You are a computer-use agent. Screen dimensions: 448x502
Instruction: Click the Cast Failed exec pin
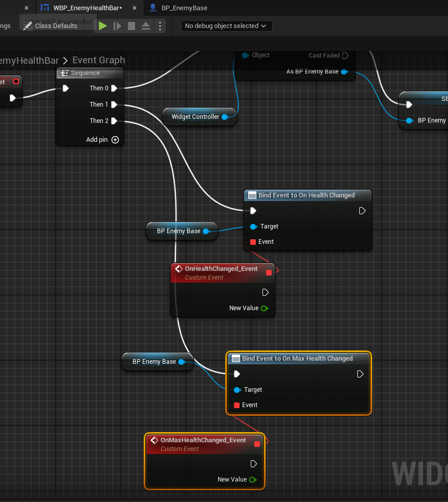[346, 56]
